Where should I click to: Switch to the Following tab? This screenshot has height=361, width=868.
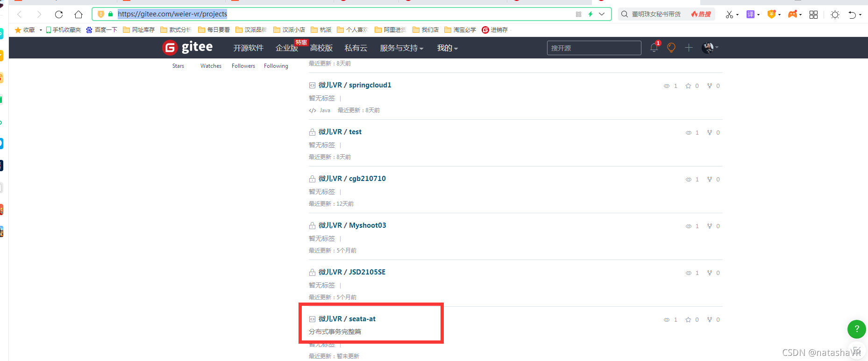(x=276, y=66)
